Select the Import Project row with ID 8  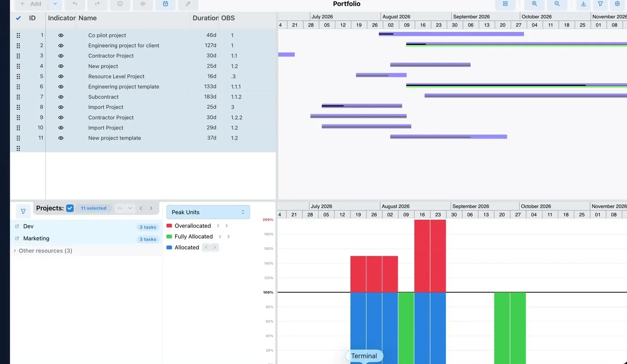click(143, 107)
